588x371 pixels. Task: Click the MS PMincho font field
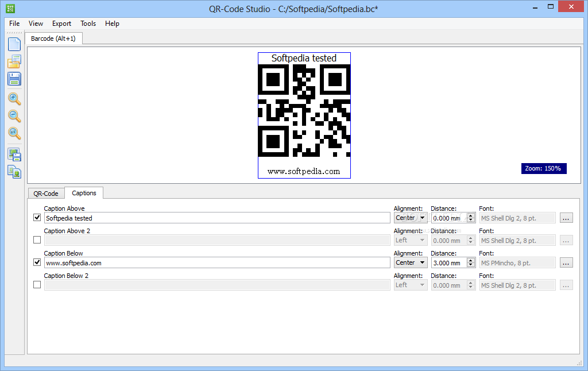coord(517,262)
